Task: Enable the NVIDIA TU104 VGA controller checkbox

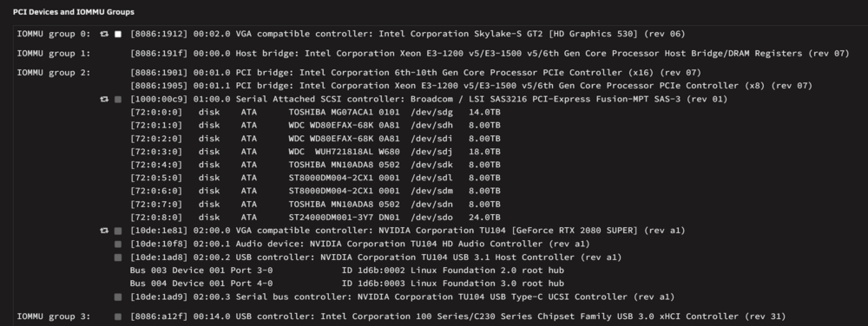Action: [x=118, y=231]
